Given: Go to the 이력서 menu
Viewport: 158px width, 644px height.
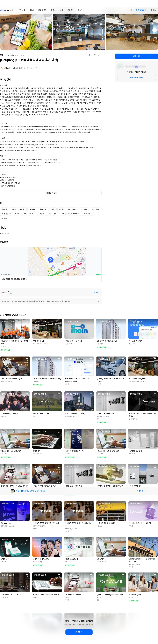Looking at the screenshot, I should [x=31, y=10].
